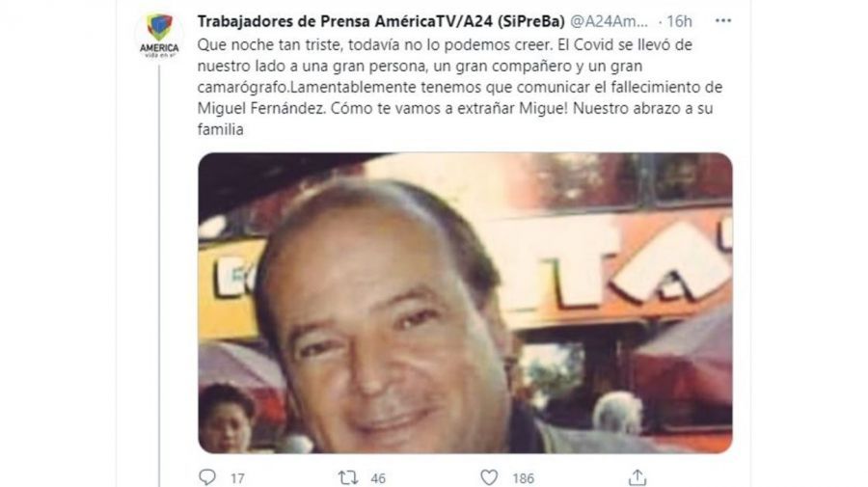Click the tweet line starting "Que noche tan triste"

[x=445, y=44]
